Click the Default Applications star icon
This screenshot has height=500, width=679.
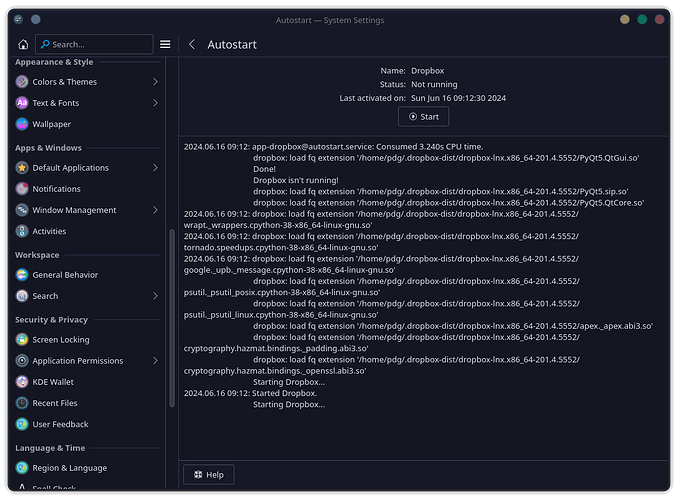pyautogui.click(x=22, y=168)
